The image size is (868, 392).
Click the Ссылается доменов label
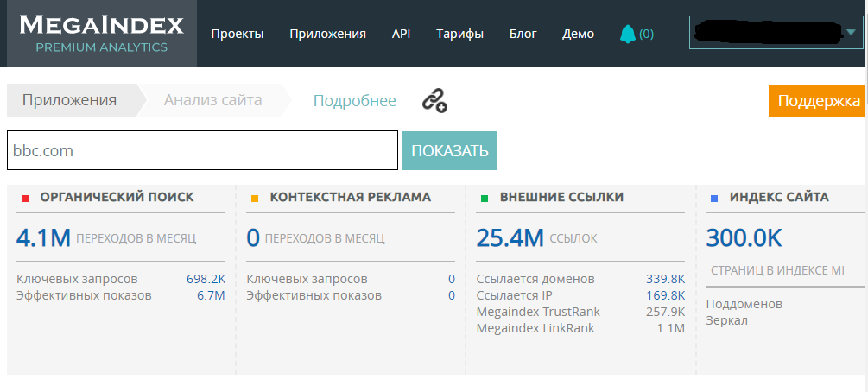(535, 279)
